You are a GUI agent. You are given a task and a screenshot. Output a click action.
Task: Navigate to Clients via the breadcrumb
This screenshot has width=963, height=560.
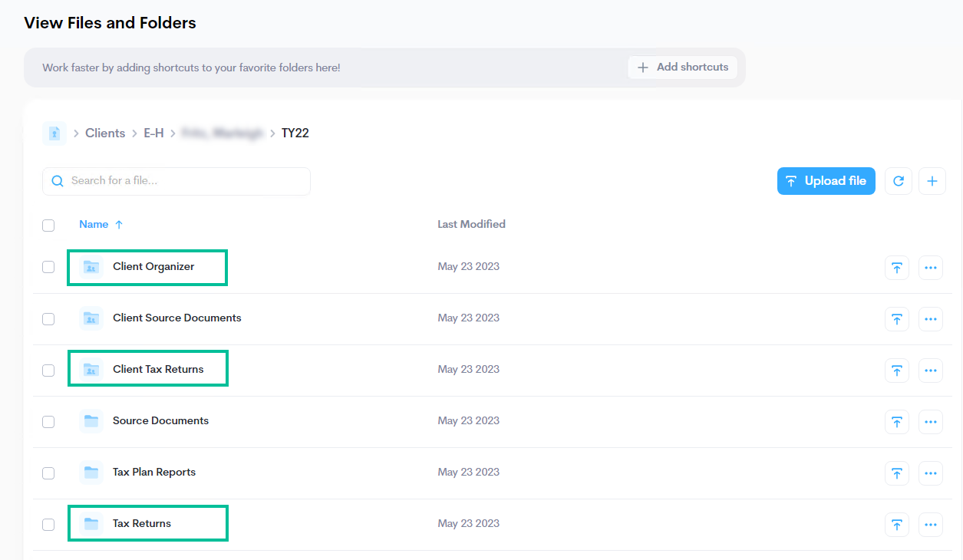[x=105, y=133]
